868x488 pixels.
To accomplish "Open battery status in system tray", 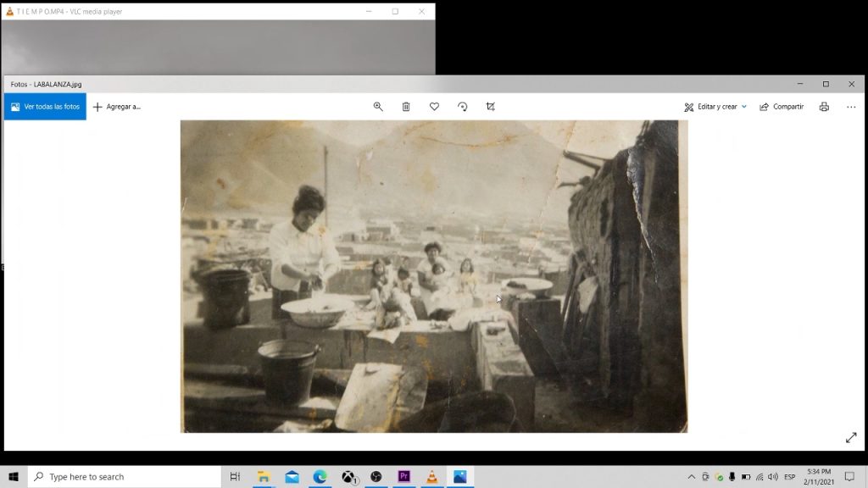I will click(x=746, y=476).
